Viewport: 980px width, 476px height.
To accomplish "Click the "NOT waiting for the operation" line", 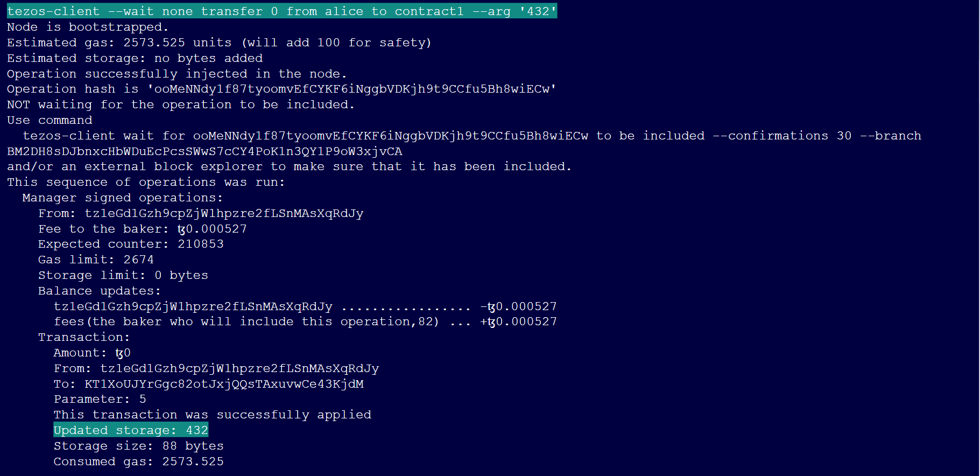I will coord(180,104).
